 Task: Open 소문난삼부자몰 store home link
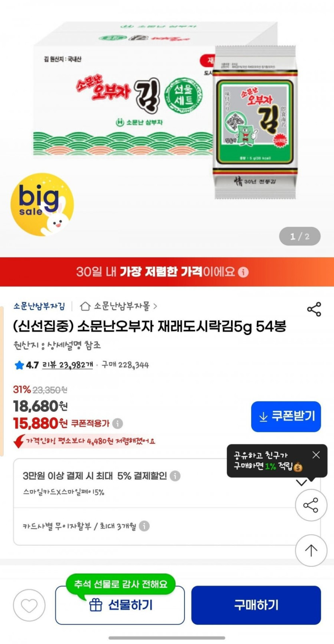118,306
